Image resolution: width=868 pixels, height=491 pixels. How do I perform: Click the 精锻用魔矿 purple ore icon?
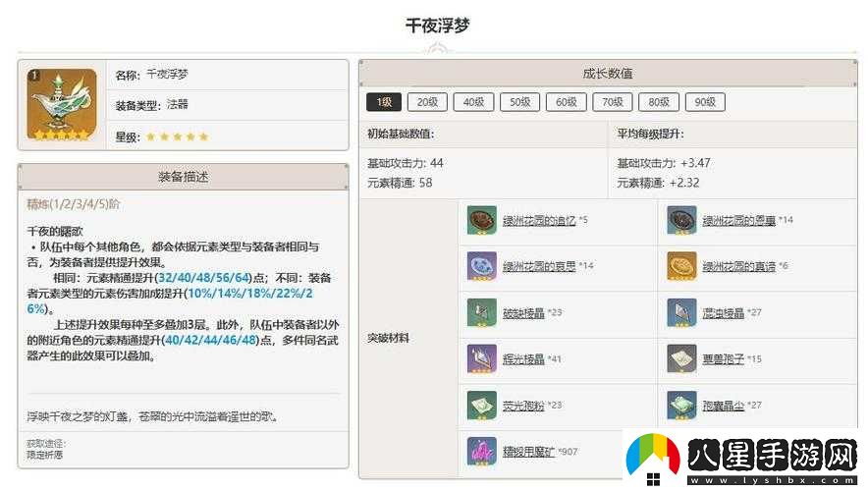tap(481, 451)
